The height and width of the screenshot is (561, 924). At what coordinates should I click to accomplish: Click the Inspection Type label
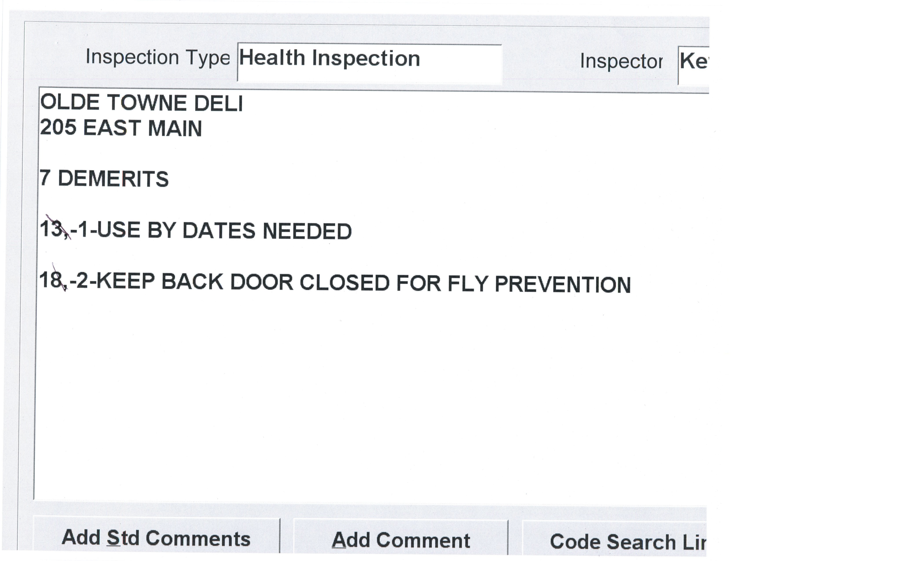click(x=158, y=57)
